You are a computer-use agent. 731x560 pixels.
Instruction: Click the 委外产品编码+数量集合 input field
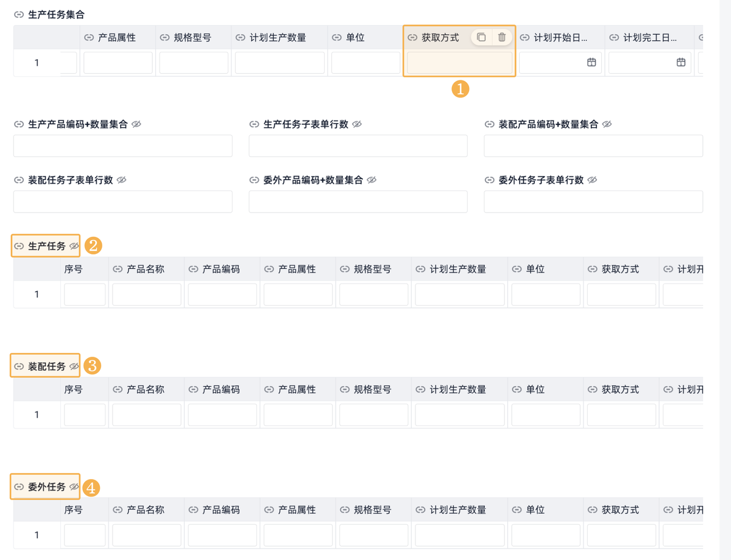358,202
